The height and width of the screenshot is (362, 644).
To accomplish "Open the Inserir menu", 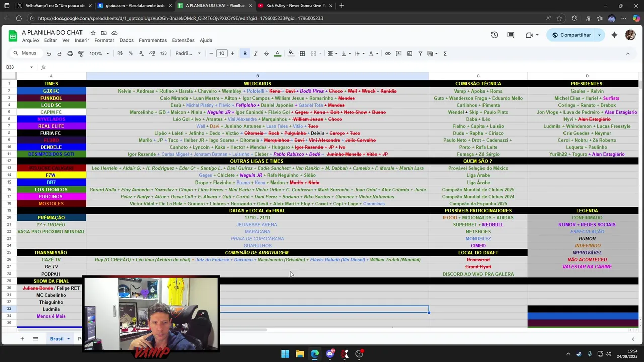I will pos(82,40).
